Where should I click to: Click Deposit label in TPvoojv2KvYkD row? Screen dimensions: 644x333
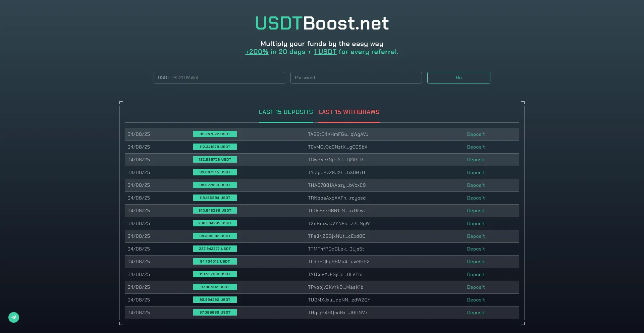(x=476, y=287)
